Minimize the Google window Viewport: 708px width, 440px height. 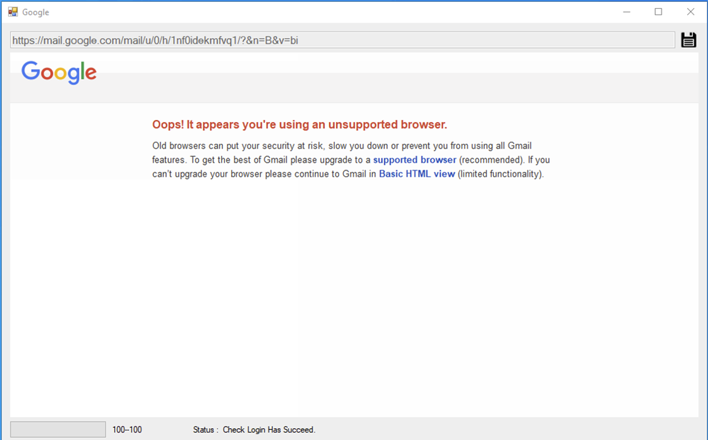coord(626,12)
